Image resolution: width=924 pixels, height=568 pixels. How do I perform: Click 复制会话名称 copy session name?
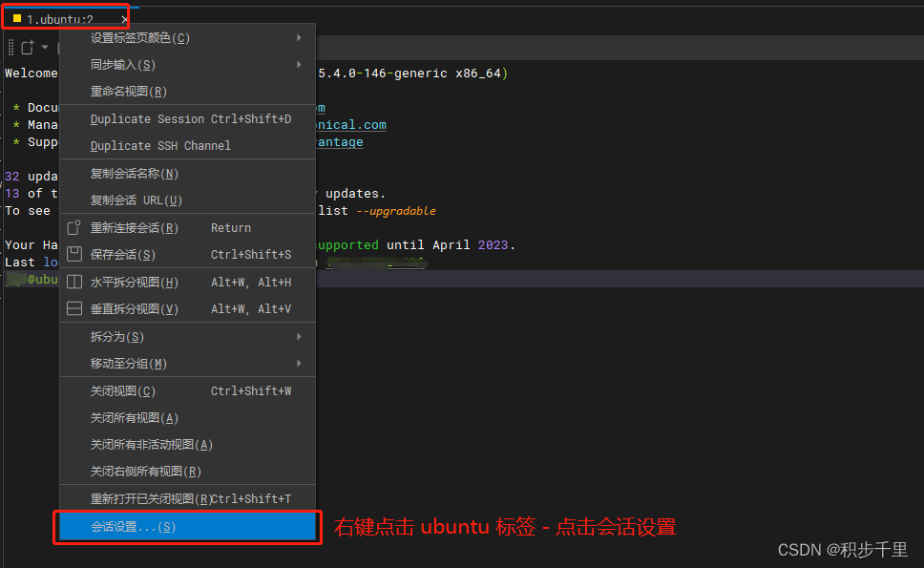(x=187, y=173)
